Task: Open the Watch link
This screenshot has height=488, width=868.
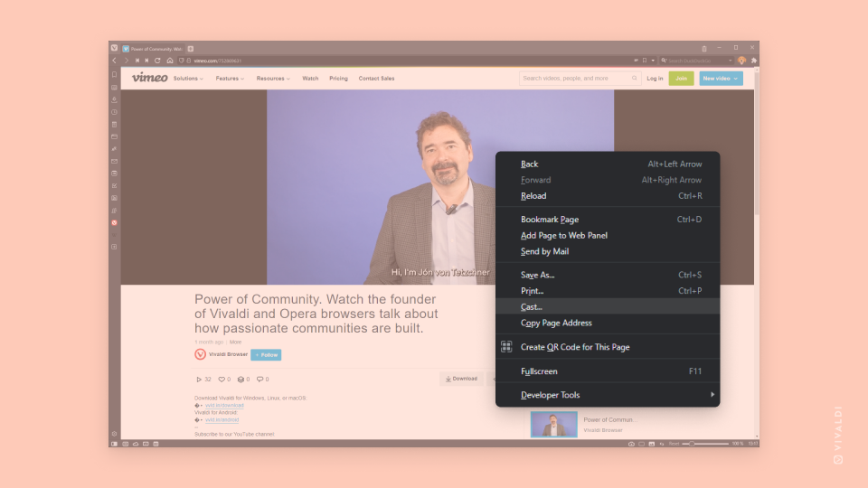Action: pyautogui.click(x=310, y=79)
